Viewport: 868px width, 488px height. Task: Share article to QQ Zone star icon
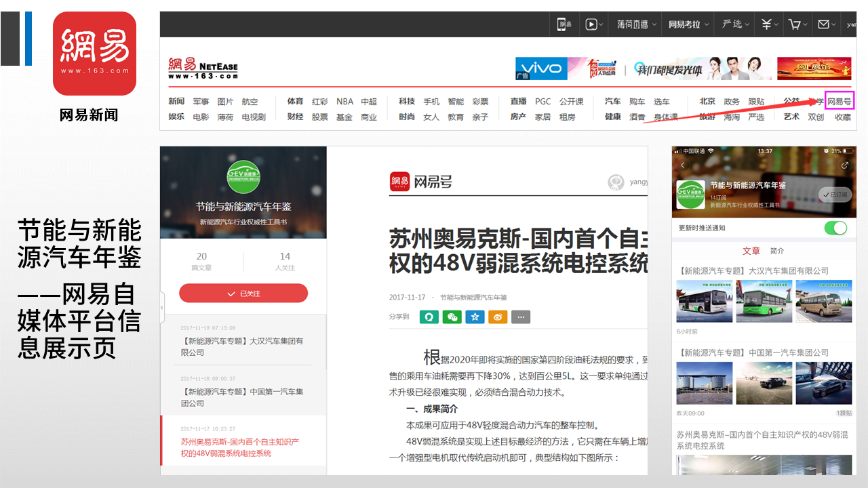click(x=475, y=317)
